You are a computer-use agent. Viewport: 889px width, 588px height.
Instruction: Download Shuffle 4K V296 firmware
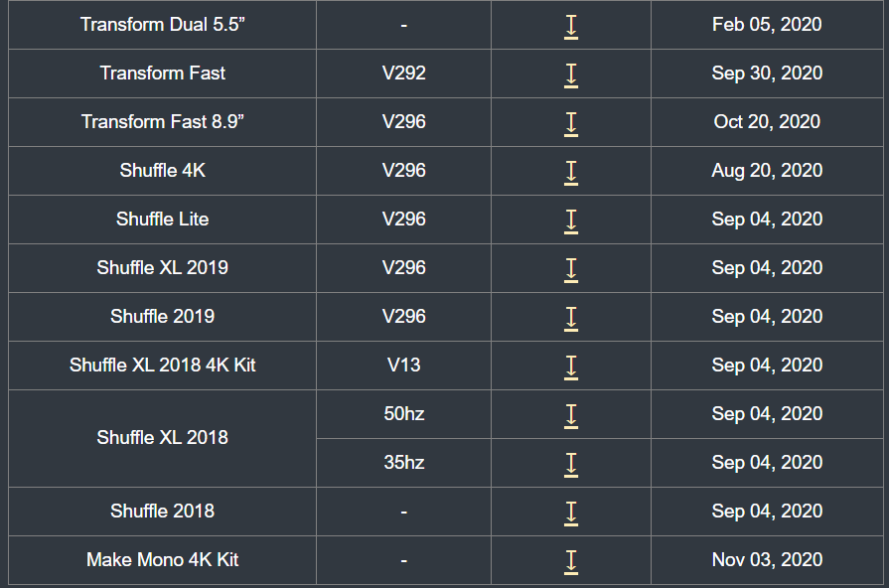click(x=571, y=173)
